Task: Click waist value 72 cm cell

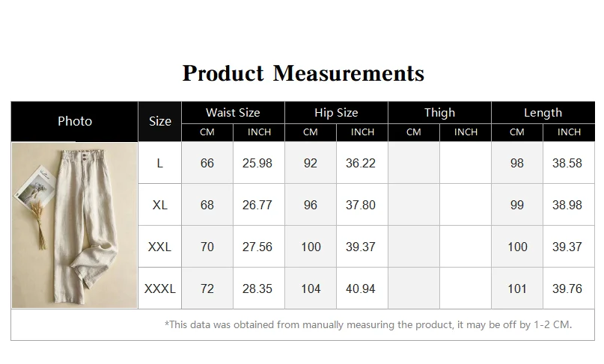Action: coord(207,289)
